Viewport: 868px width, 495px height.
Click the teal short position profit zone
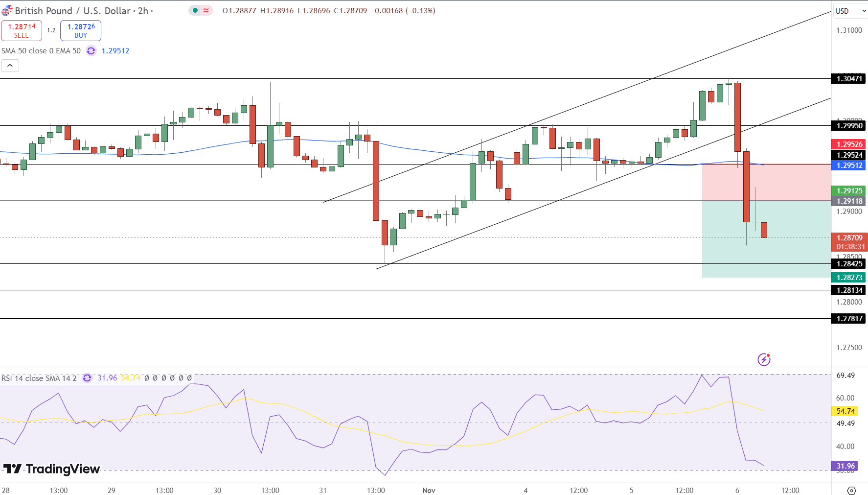pyautogui.click(x=766, y=239)
